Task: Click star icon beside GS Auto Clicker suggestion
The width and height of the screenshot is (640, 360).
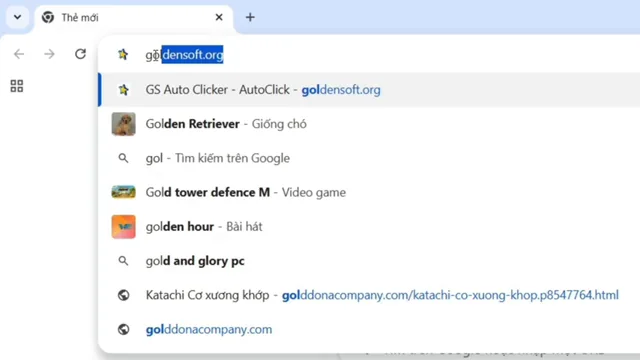Action: [123, 90]
